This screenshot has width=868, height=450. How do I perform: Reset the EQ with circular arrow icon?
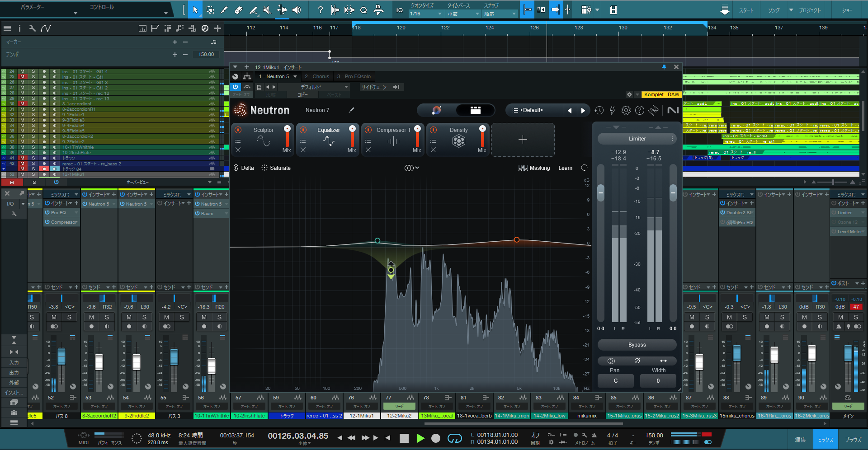tap(584, 168)
